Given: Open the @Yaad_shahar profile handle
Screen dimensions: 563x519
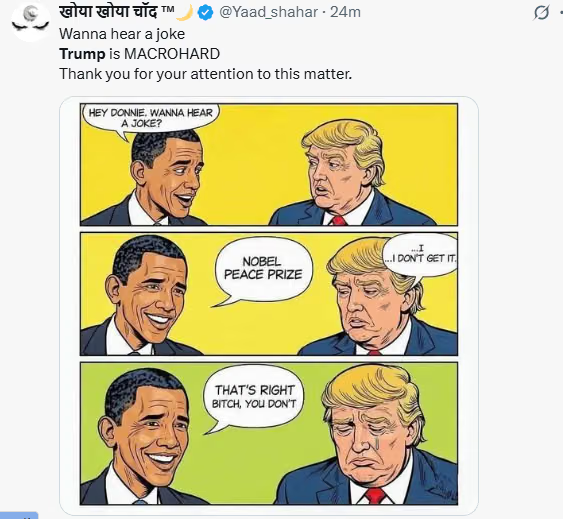Looking at the screenshot, I should tap(268, 13).
